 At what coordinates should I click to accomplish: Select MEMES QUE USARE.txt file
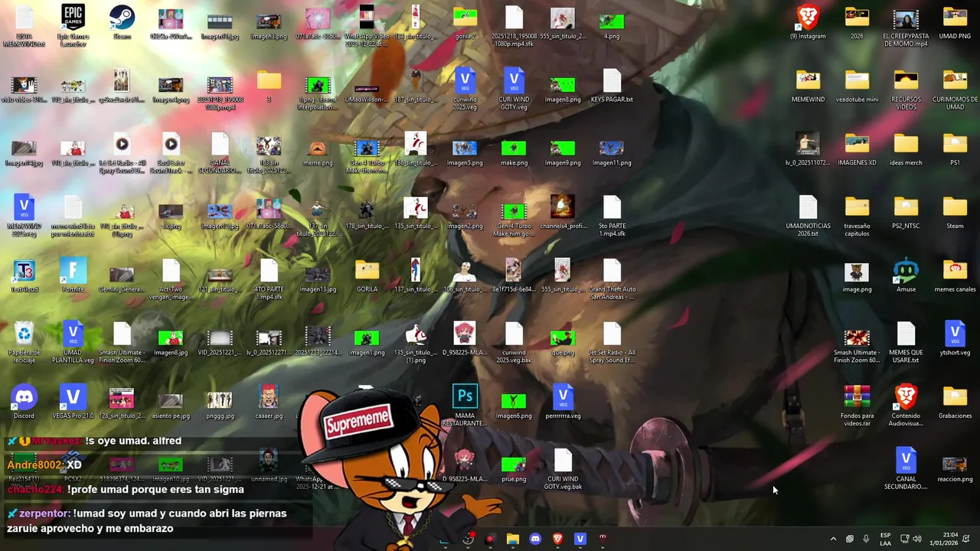(906, 343)
